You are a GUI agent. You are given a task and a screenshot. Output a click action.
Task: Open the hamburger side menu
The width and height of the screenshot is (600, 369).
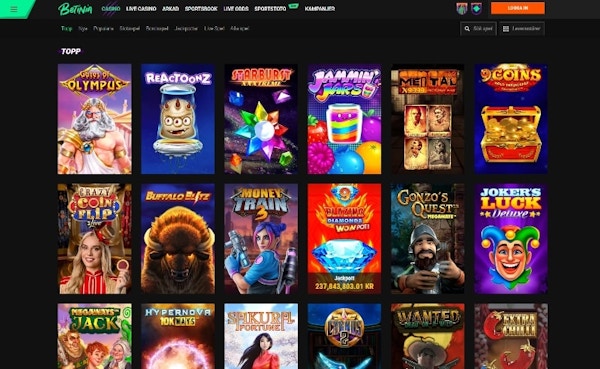click(14, 9)
